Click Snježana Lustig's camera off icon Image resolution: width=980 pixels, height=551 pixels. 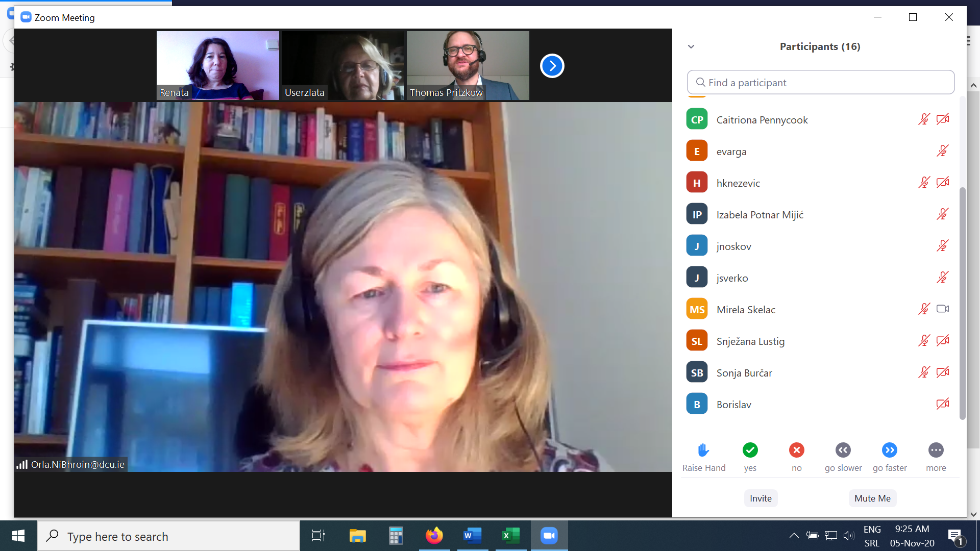point(943,341)
